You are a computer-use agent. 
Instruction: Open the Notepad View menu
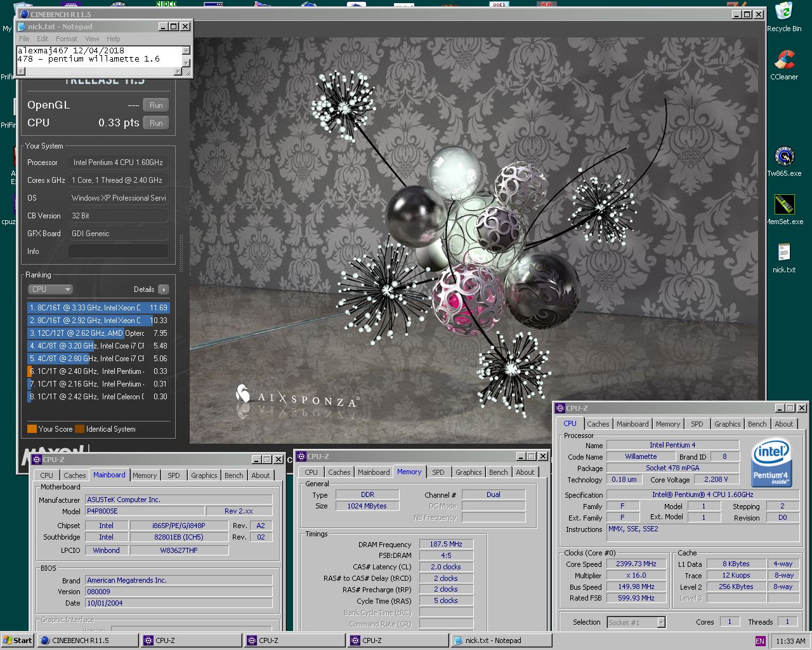click(x=92, y=39)
